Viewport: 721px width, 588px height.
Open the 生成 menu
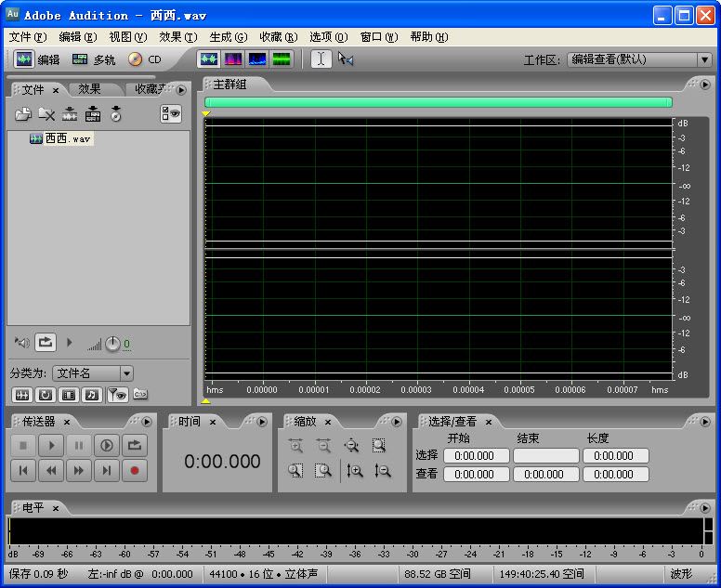[x=228, y=37]
